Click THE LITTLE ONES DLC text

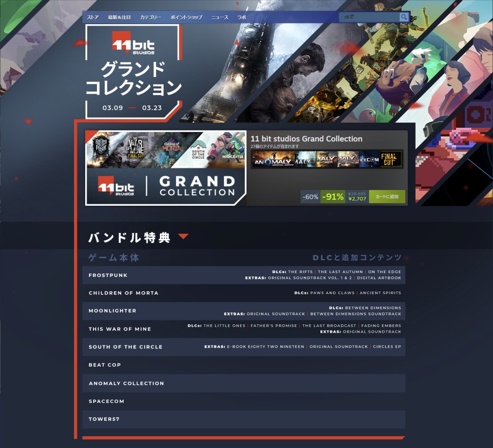(225, 326)
